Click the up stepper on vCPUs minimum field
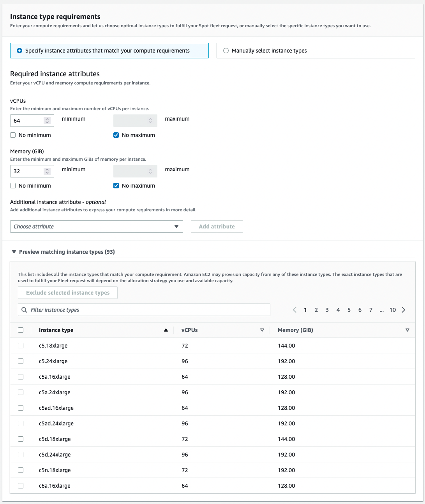Viewport: 425px width, 504px height. pyautogui.click(x=47, y=118)
